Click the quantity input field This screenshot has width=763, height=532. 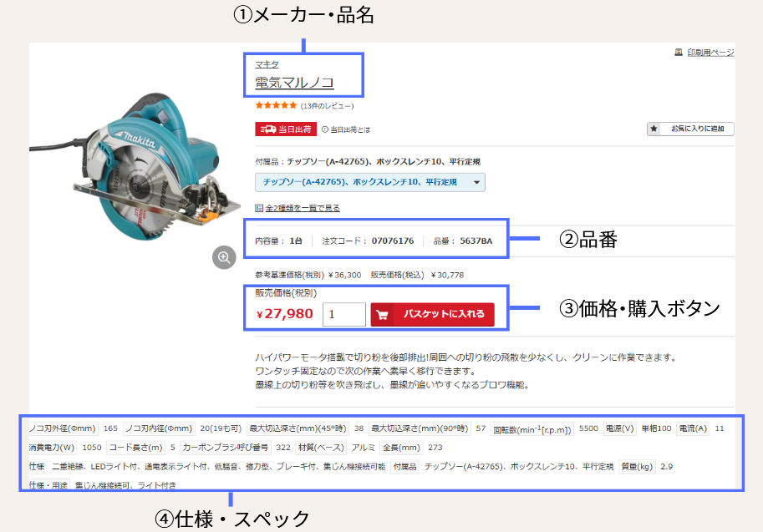[x=343, y=314]
